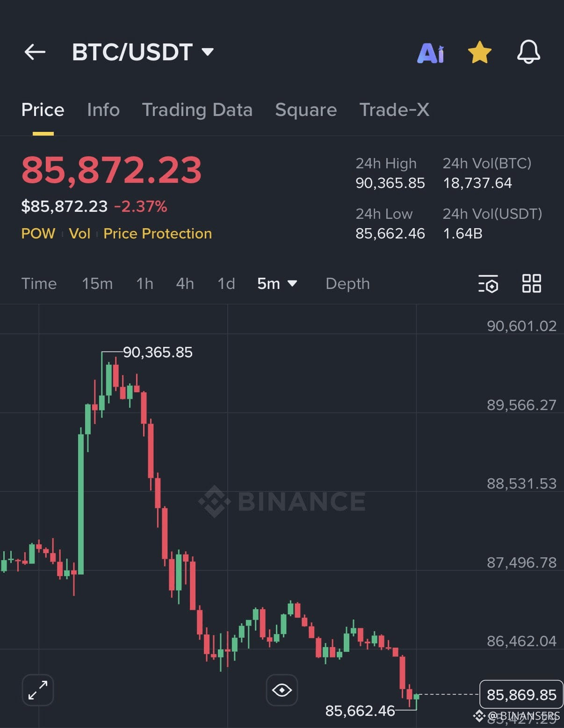This screenshot has width=564, height=728.
Task: Open chart indicator settings icon
Action: tap(488, 283)
